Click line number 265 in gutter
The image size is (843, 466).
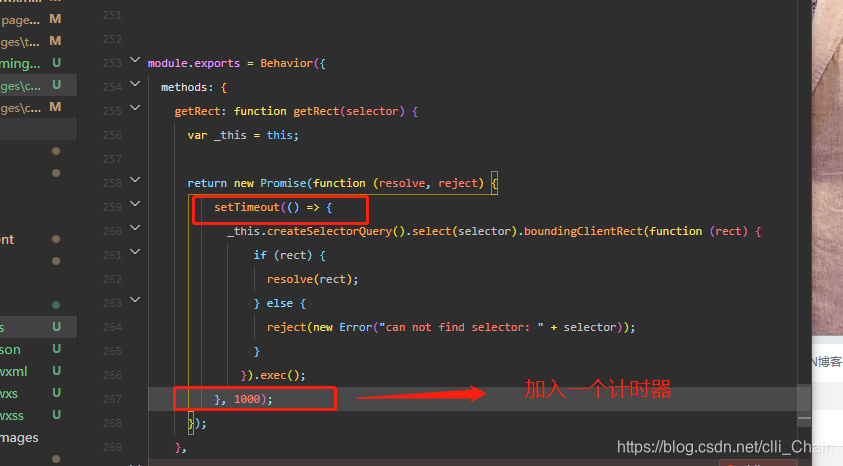tap(112, 351)
